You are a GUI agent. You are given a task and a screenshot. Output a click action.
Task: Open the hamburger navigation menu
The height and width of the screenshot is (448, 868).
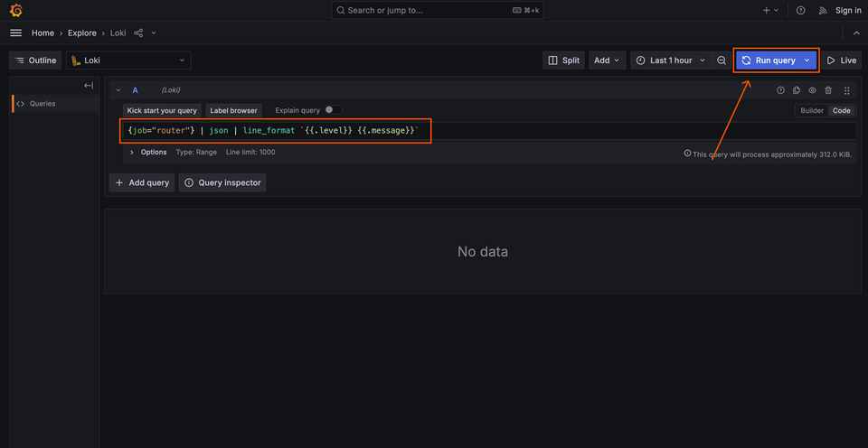(16, 33)
